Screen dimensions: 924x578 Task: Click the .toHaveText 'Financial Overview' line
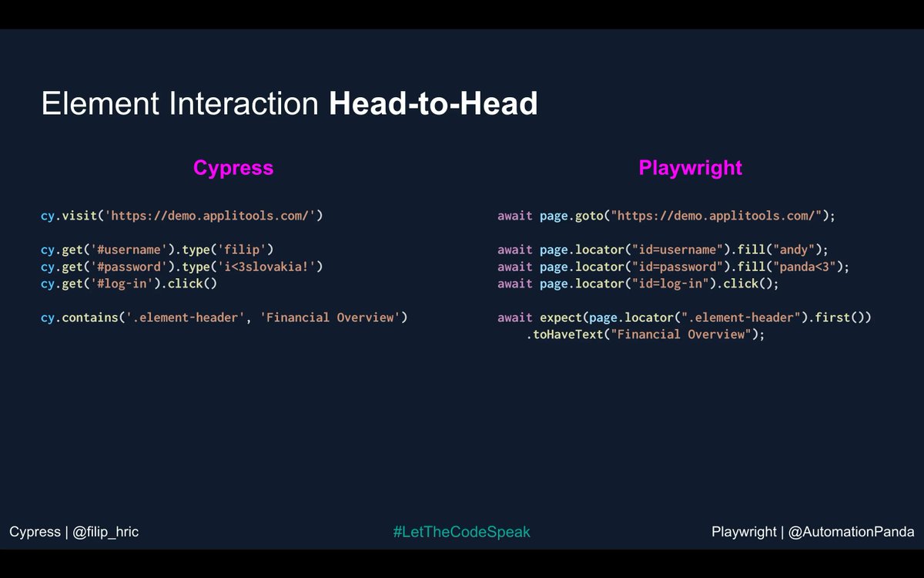pos(645,334)
